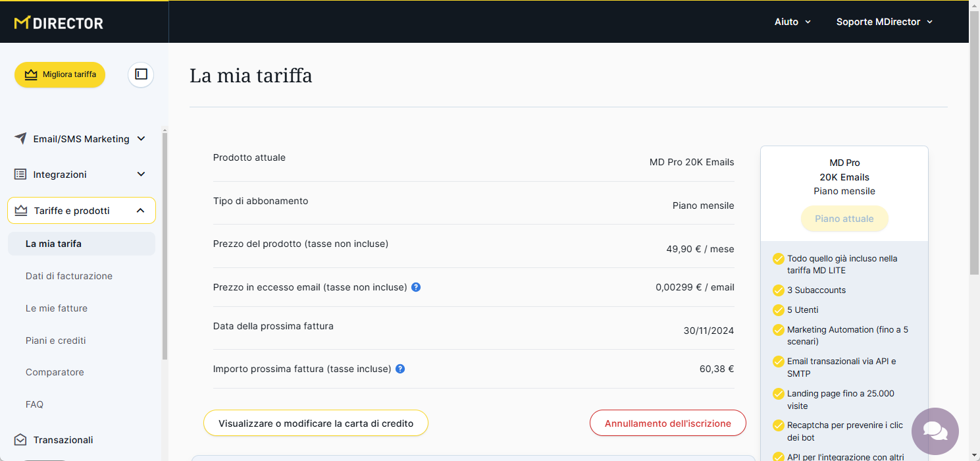Open the Soporte MDirector account menu

pos(884,22)
